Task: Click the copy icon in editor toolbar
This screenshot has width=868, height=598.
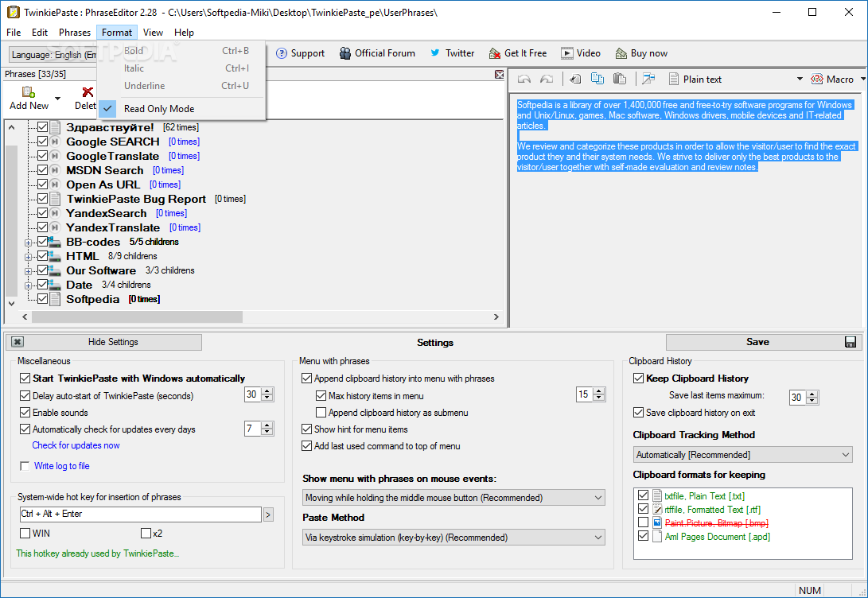Action: [597, 79]
